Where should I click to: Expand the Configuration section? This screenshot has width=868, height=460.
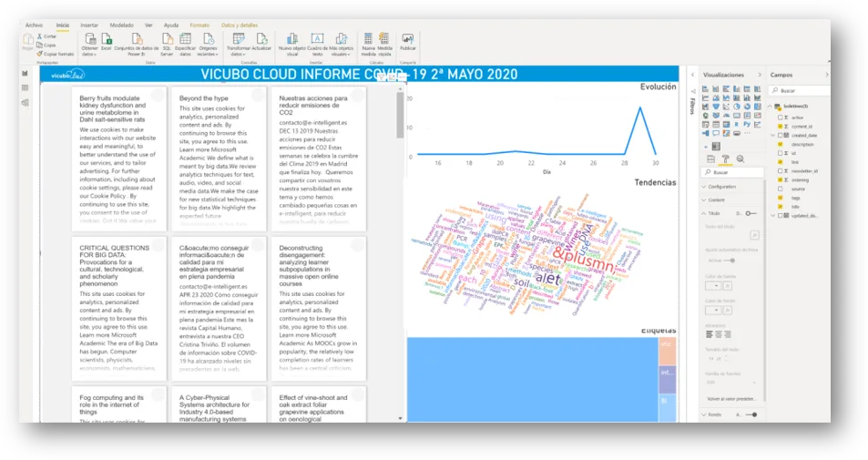(704, 187)
